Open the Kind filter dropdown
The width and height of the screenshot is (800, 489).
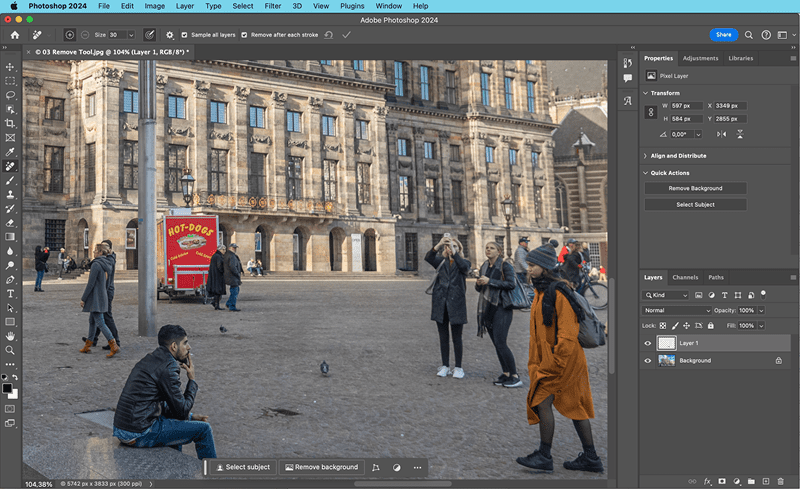click(x=665, y=295)
